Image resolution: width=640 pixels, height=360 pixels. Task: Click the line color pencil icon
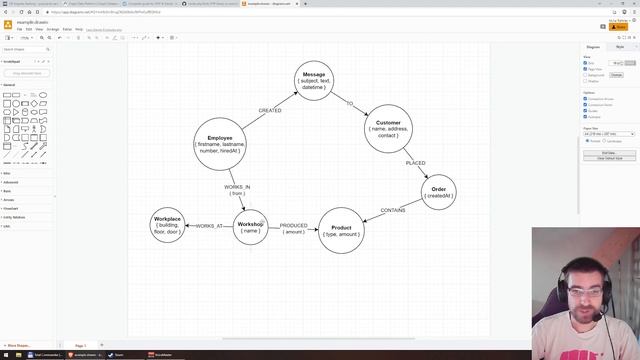point(114,38)
